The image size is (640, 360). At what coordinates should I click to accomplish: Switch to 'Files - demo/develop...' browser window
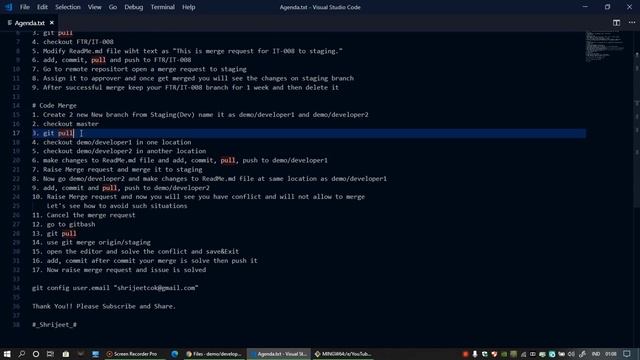coord(213,354)
